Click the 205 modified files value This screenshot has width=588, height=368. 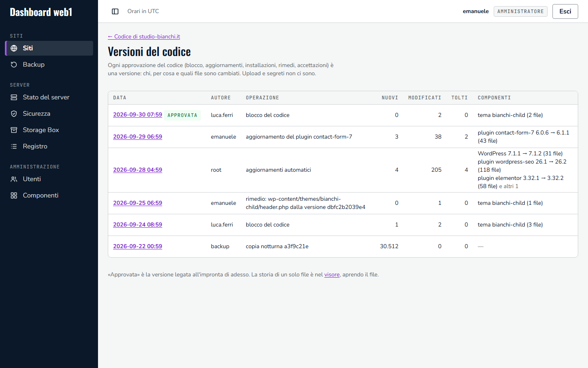tap(436, 170)
